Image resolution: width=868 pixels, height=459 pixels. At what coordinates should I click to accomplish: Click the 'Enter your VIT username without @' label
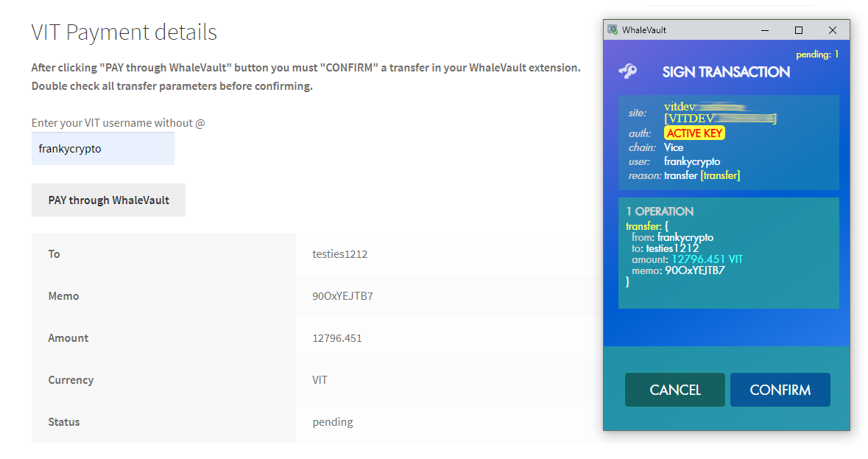(x=118, y=123)
